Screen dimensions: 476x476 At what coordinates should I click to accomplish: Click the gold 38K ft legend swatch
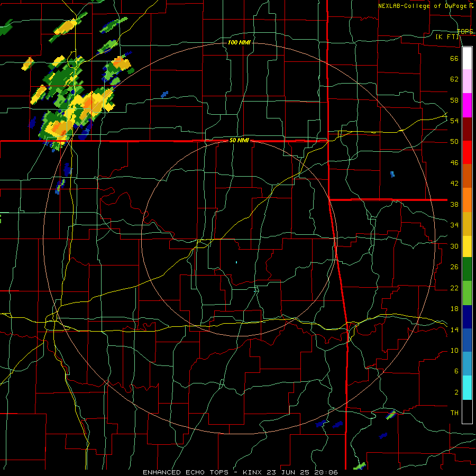467,224
